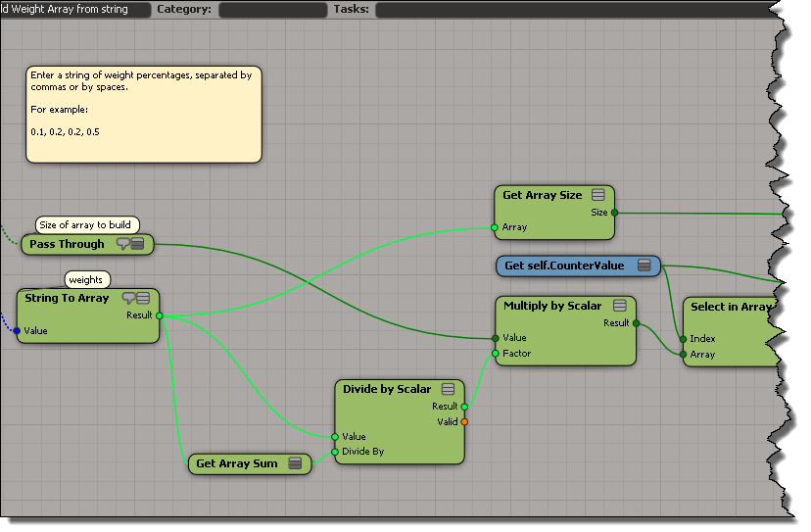
Task: Click the Get self.CounterValue node menu icon
Action: [x=644, y=266]
